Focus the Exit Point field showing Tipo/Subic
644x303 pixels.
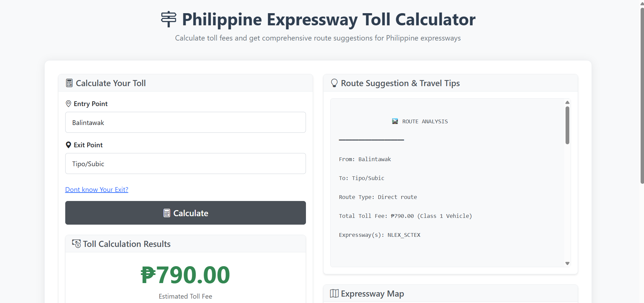(186, 163)
